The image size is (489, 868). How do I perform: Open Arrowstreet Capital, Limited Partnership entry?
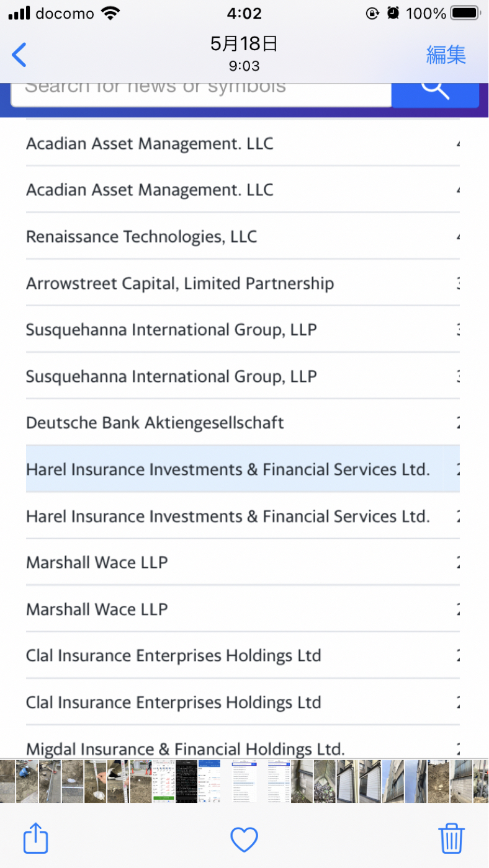[x=180, y=283]
